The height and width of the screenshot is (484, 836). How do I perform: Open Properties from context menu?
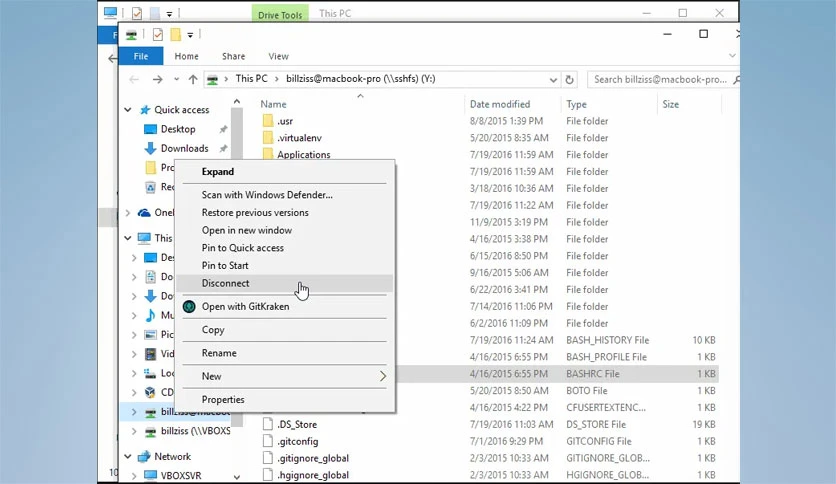pos(284,400)
